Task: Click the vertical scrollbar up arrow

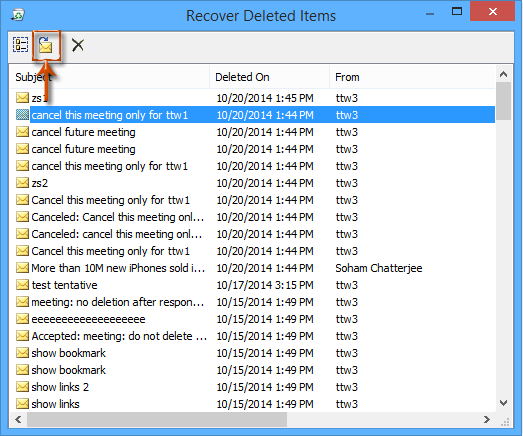Action: [x=503, y=74]
